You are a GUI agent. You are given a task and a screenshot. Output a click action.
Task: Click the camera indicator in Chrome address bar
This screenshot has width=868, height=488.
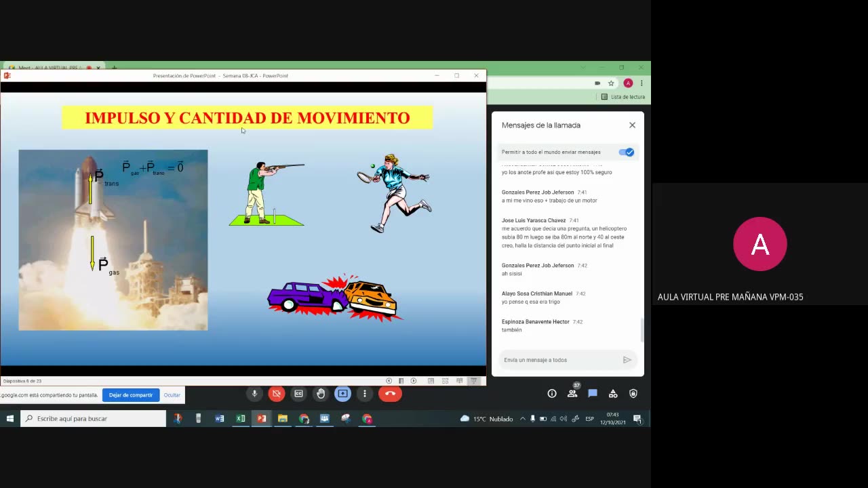(597, 83)
